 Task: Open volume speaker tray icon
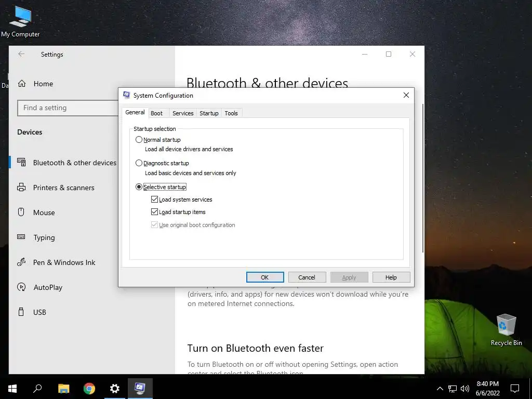pyautogui.click(x=465, y=389)
